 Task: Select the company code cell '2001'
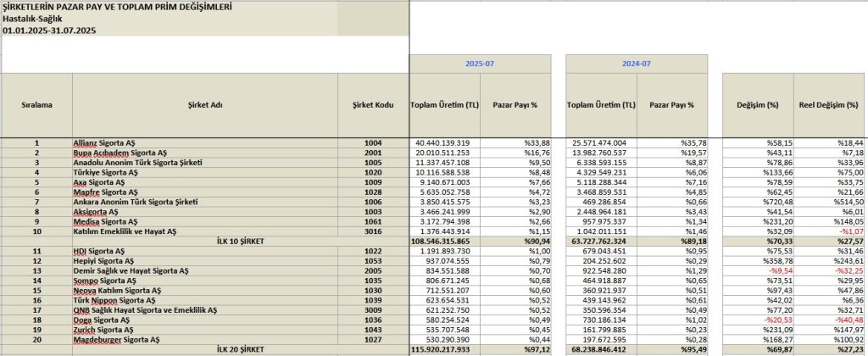point(373,153)
